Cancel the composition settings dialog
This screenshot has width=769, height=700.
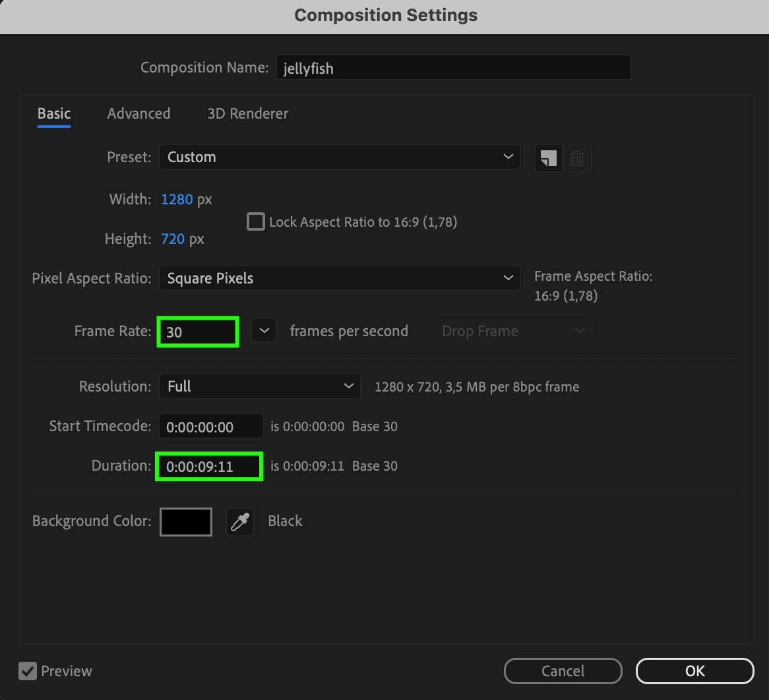[563, 671]
